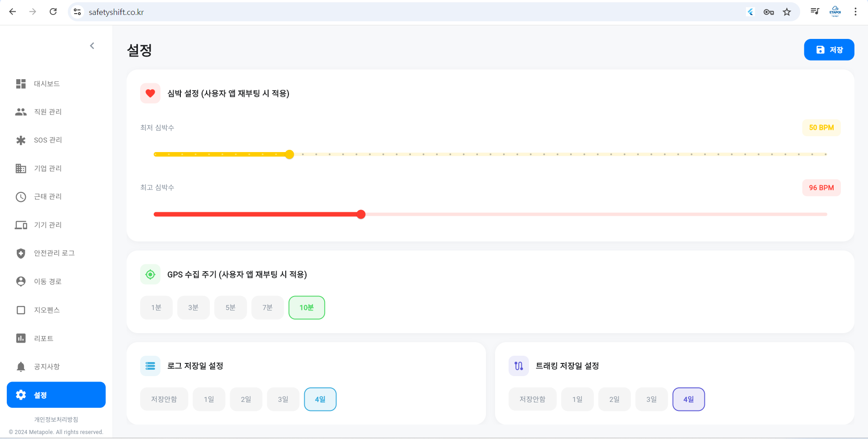Open the 개인정보처리방침 link

point(56,420)
